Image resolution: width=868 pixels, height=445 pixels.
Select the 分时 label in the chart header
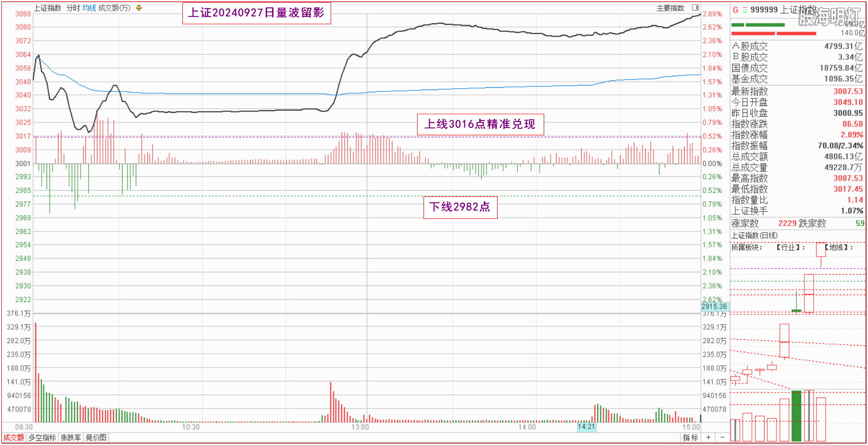coord(73,8)
